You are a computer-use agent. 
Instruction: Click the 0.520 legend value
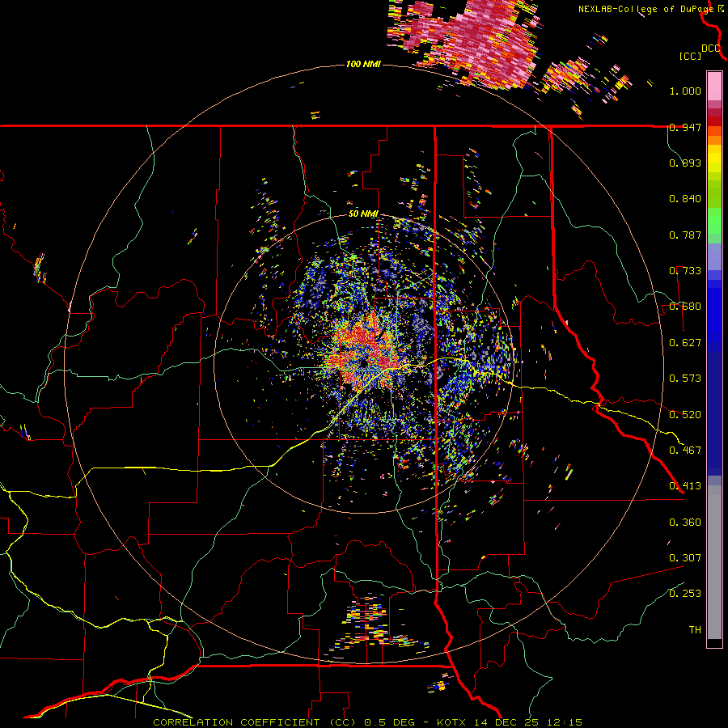click(x=685, y=415)
